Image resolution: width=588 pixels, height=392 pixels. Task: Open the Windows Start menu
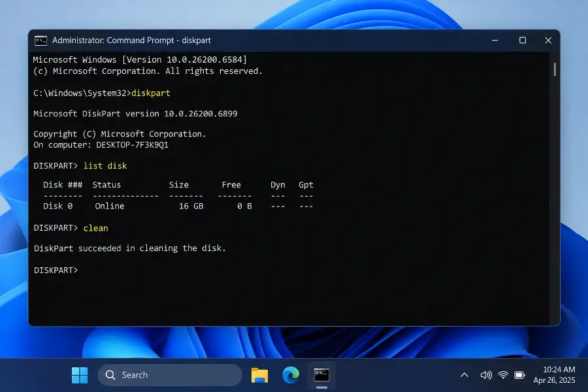pos(80,375)
